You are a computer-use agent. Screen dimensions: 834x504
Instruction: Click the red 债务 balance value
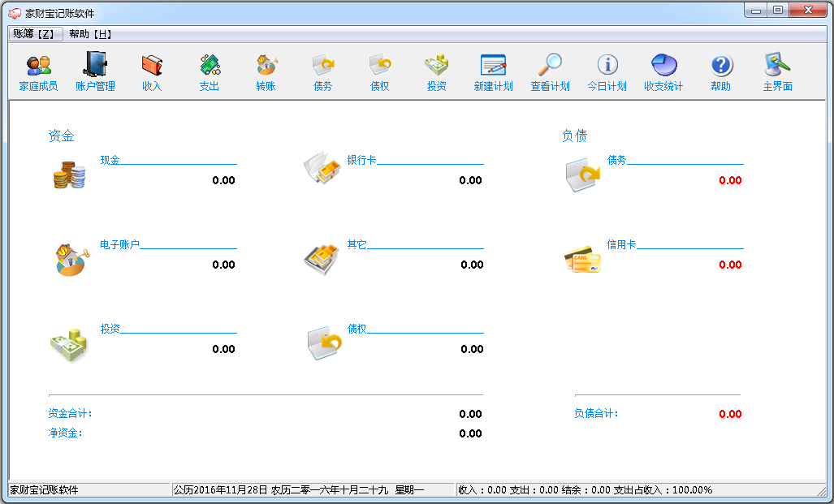point(730,181)
